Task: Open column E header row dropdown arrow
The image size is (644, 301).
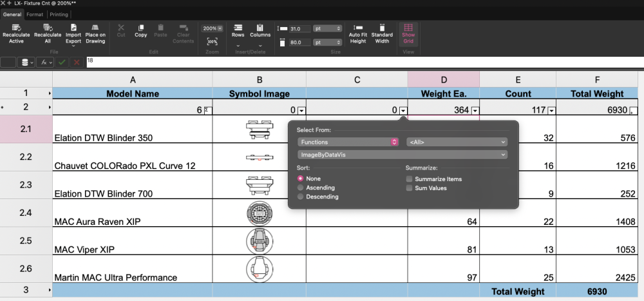Action: click(x=552, y=110)
